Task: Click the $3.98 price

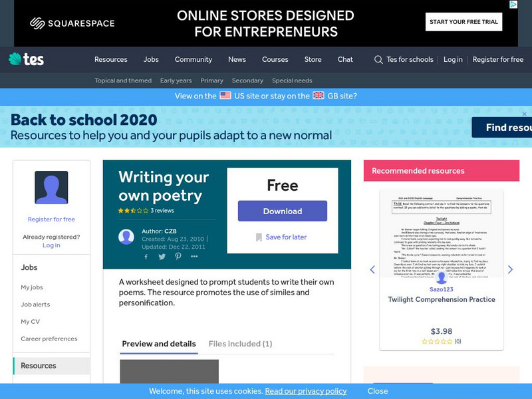Action: pos(442,331)
